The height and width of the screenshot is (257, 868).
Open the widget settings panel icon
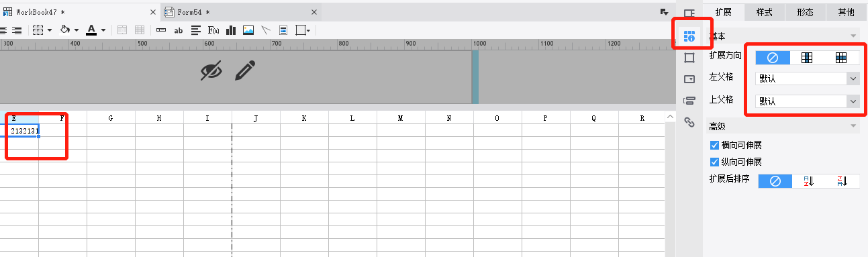[689, 79]
